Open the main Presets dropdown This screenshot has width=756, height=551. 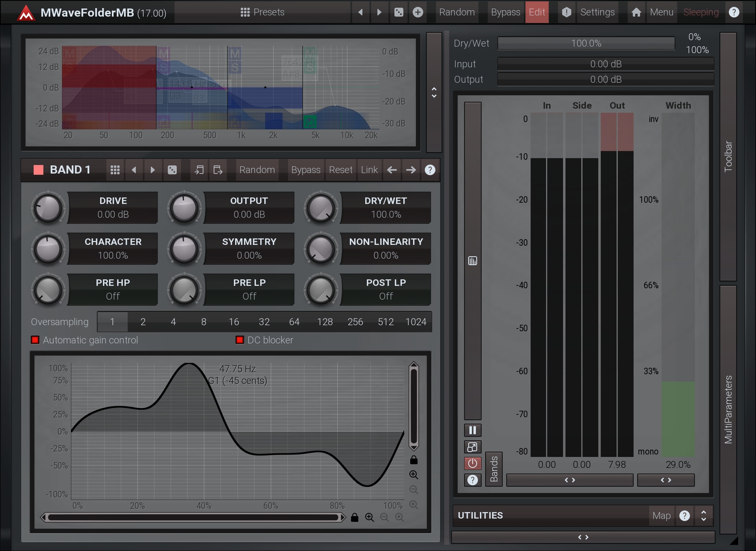[263, 12]
